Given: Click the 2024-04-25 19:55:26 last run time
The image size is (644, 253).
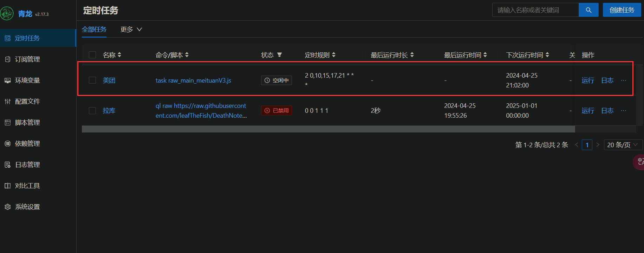Looking at the screenshot, I should tap(460, 111).
